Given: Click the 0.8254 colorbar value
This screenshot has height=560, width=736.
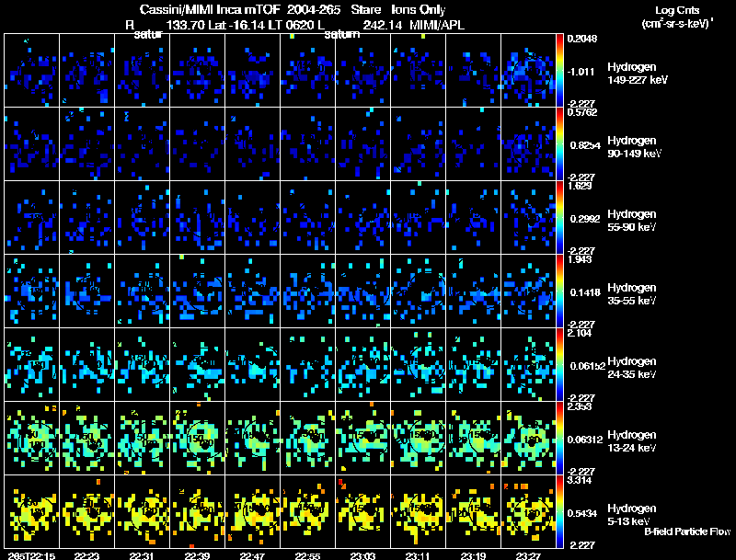Looking at the screenshot, I should tap(585, 145).
